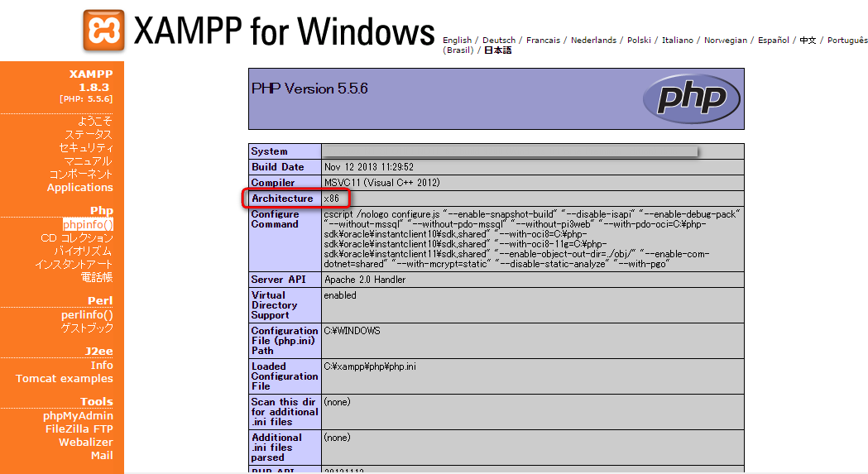868x474 pixels.
Task: Click the Server API label
Action: (x=279, y=280)
